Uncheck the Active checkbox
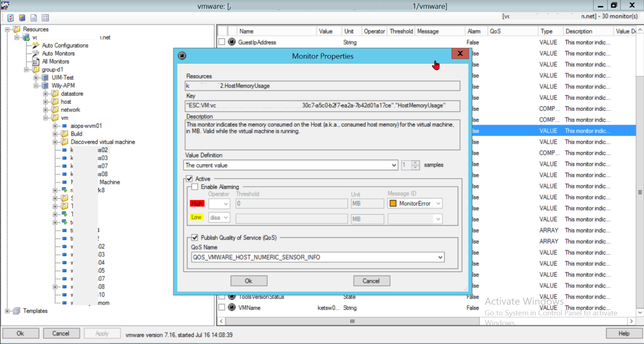The image size is (644, 344). 189,179
